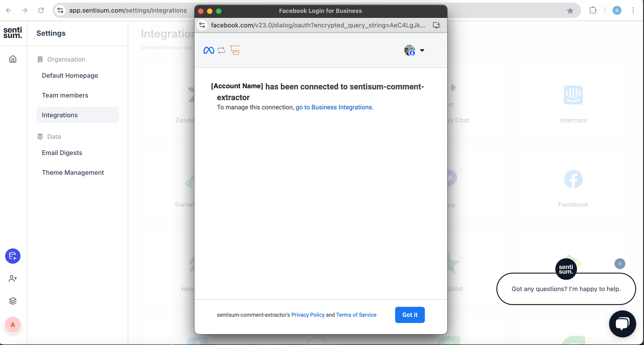Open the Privacy Policy link

pos(308,315)
